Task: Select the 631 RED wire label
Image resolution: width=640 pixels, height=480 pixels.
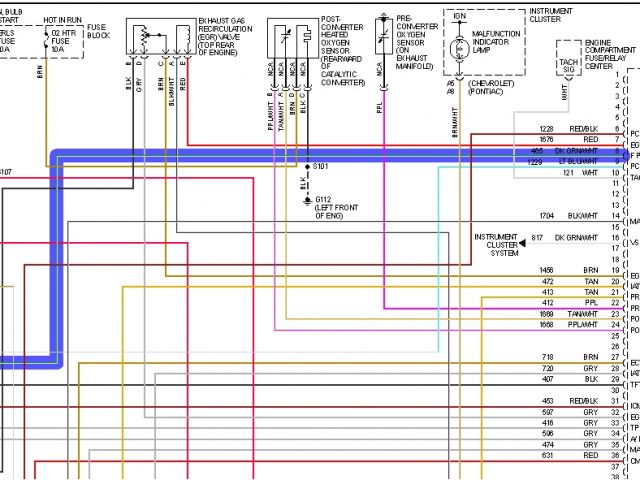Action: 566,454
